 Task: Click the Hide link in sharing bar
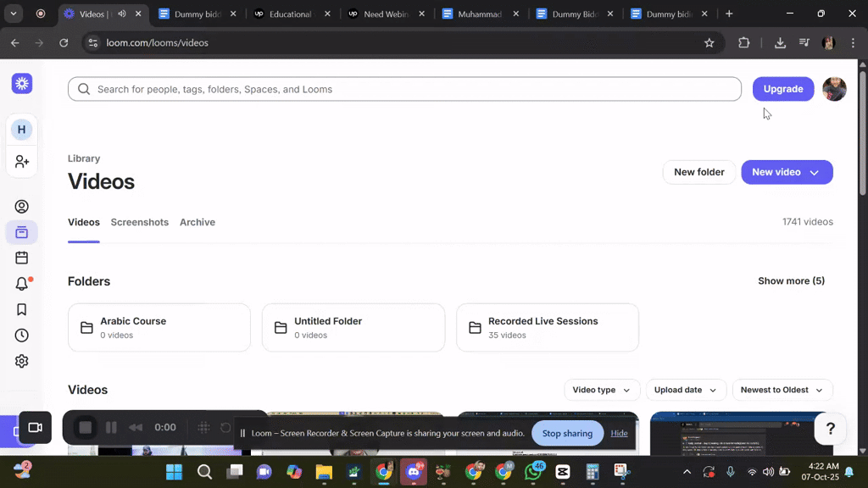pyautogui.click(x=619, y=433)
